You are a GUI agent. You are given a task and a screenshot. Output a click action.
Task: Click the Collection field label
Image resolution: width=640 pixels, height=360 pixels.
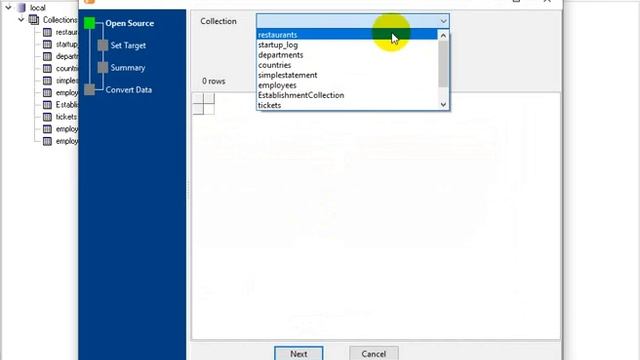(x=218, y=21)
